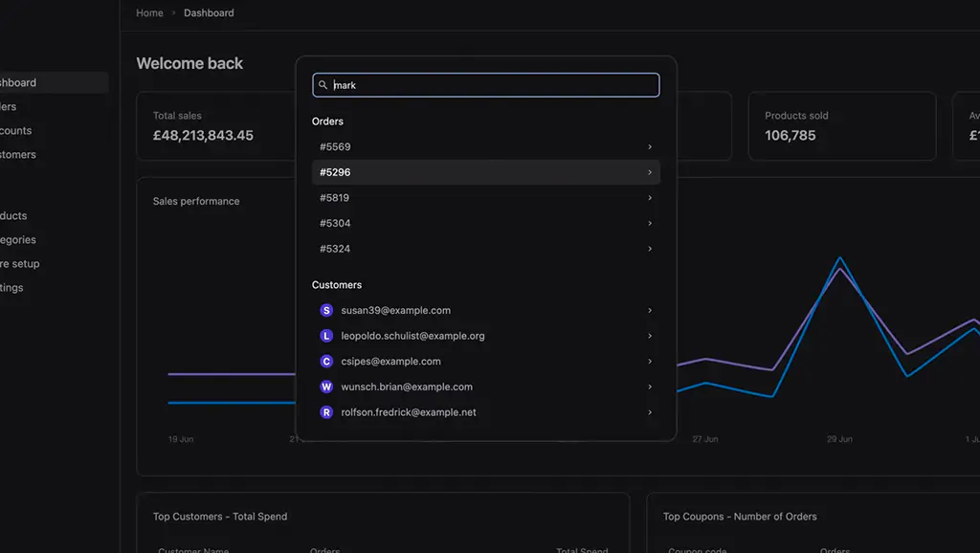Image resolution: width=980 pixels, height=553 pixels.
Task: Click the breadcrumb separator chevron after Home
Action: (x=173, y=13)
